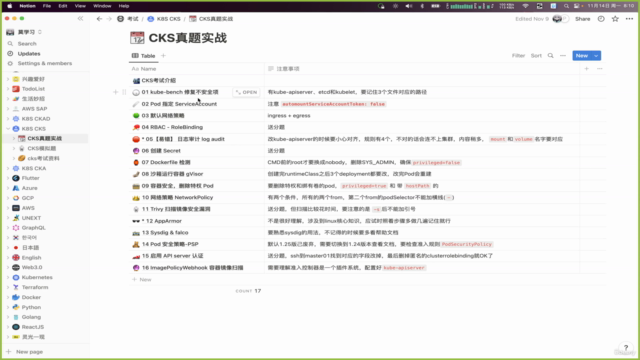Click the calendar icon beside page title
Screen dimensions: 640x360
[x=137, y=38]
